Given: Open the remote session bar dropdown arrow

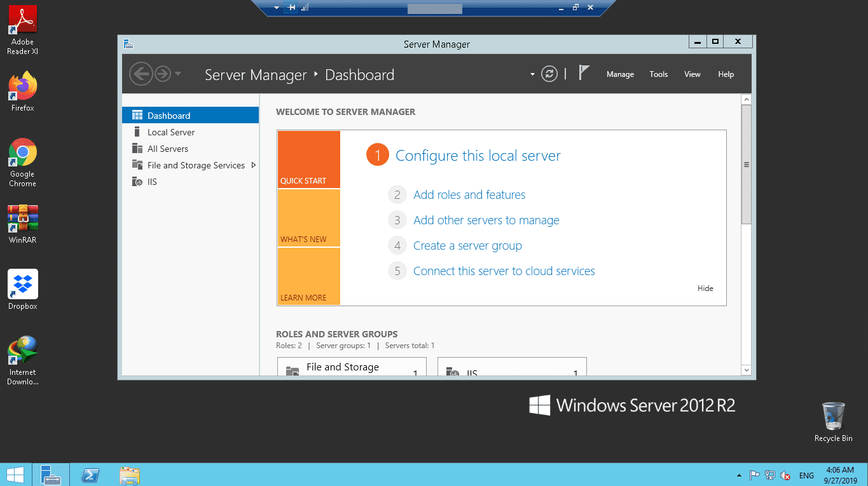Looking at the screenshot, I should pos(277,8).
